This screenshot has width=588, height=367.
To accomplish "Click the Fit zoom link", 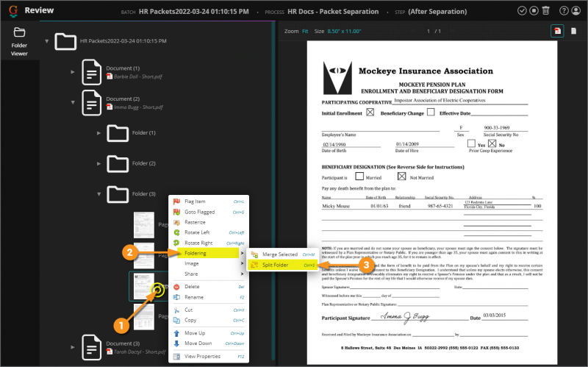I will 305,31.
